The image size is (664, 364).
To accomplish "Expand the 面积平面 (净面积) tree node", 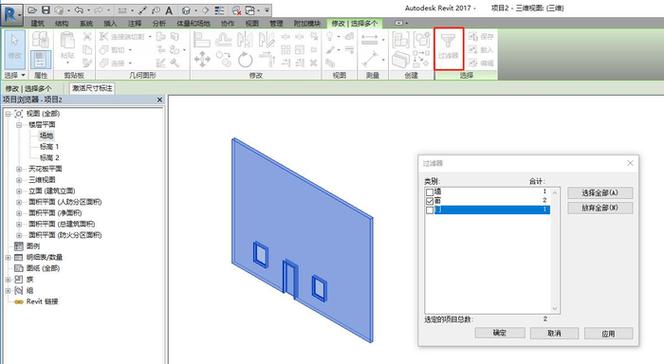I will tap(19, 213).
